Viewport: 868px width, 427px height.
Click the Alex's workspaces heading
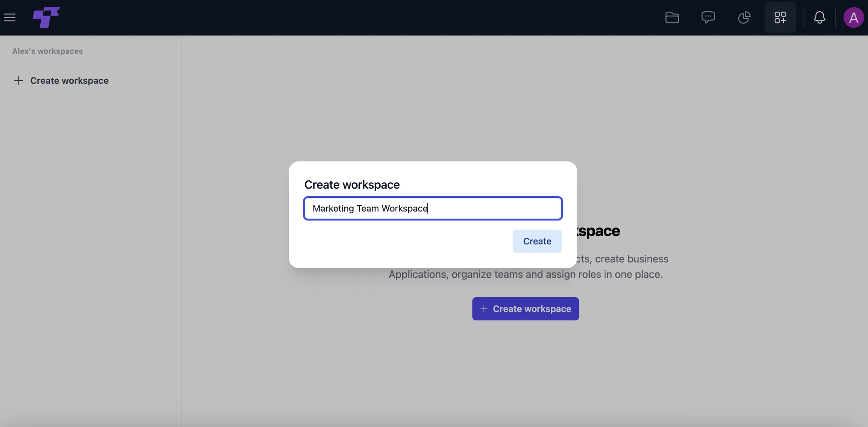click(47, 51)
